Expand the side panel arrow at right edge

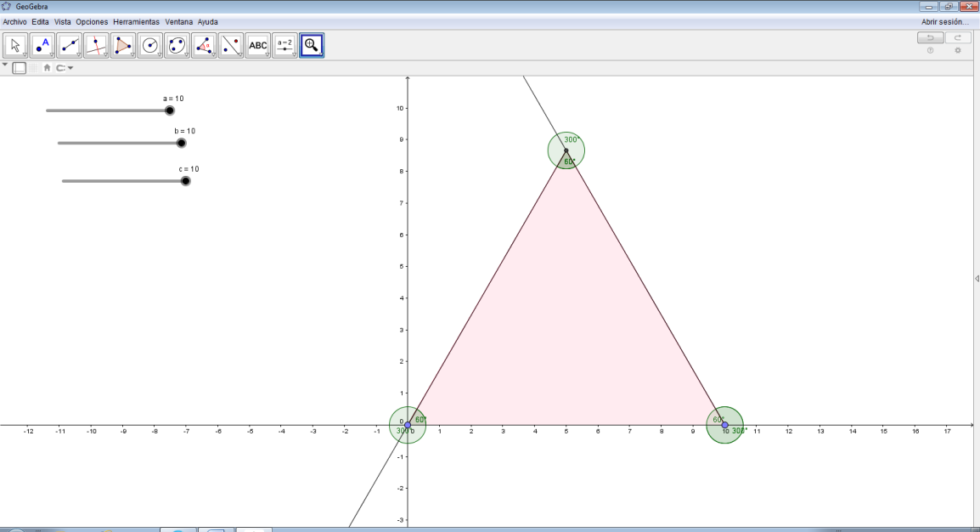[x=977, y=278]
